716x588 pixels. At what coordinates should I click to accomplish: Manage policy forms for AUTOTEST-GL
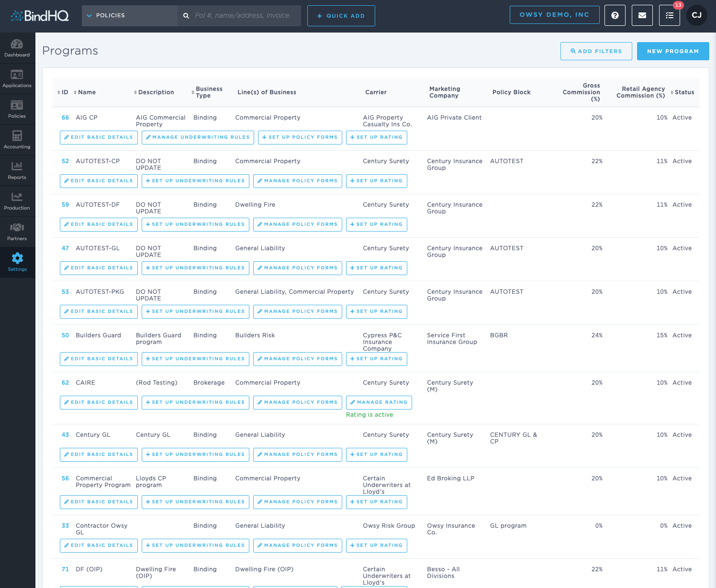pos(298,268)
